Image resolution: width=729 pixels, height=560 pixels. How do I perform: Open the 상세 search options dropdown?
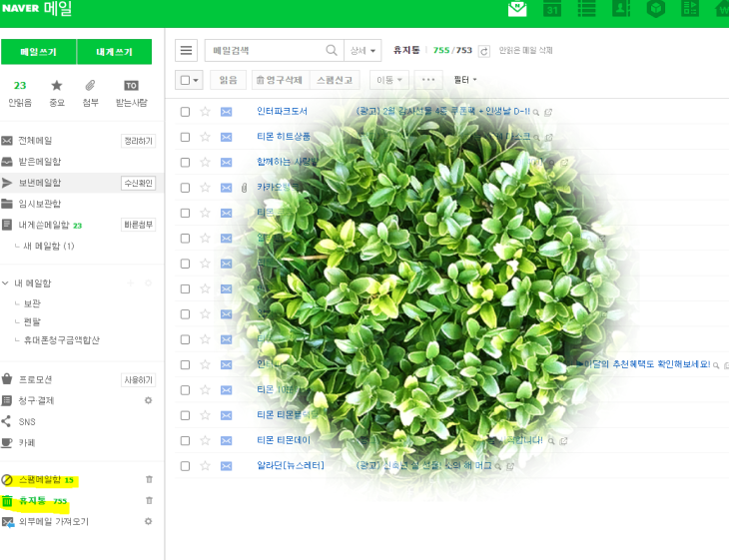(363, 50)
